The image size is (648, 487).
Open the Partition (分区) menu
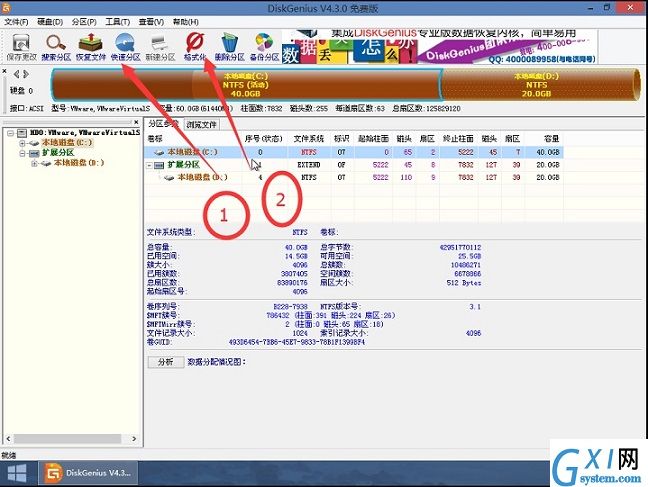84,21
